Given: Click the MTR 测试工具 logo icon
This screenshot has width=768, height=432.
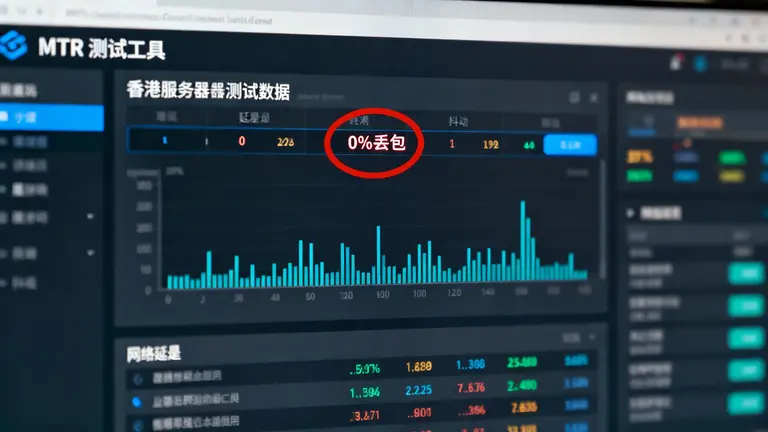Looking at the screenshot, I should 12,45.
